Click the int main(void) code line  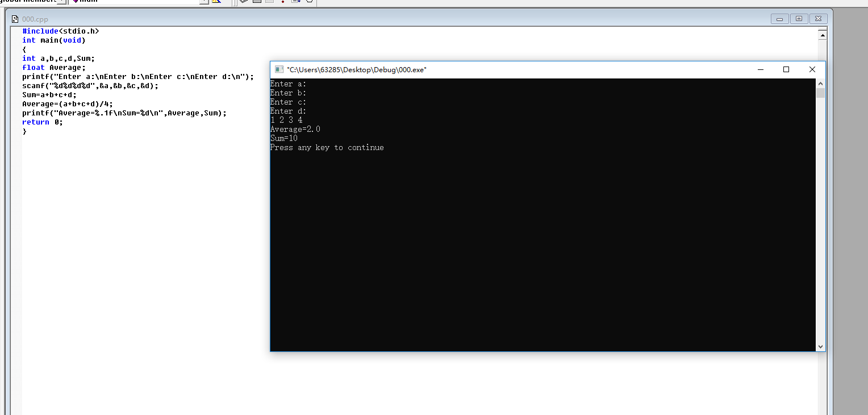(x=54, y=40)
